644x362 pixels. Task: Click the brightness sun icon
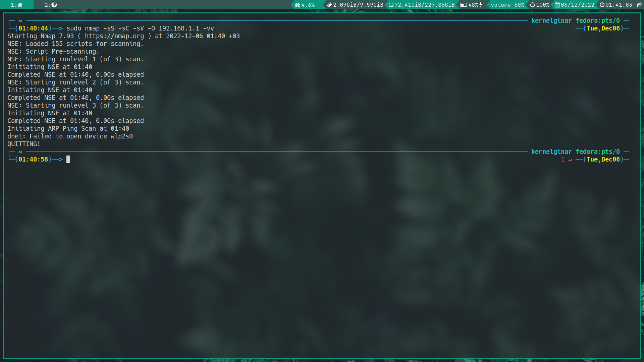532,5
